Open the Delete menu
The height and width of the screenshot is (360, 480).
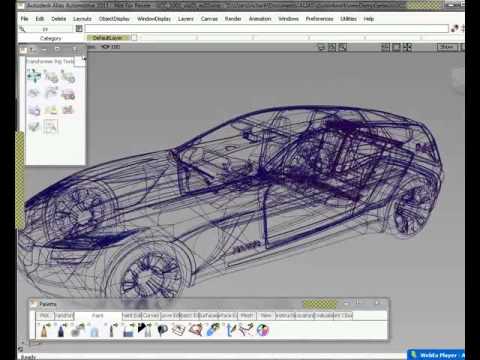click(59, 19)
